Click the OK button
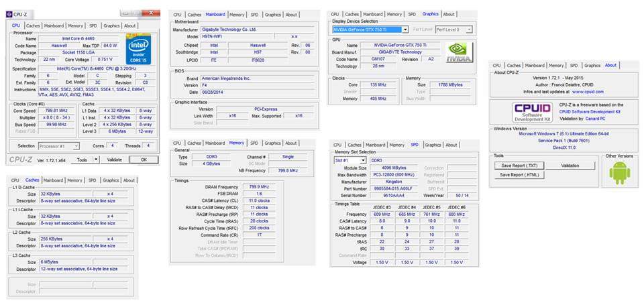644x305 pixels. click(x=144, y=160)
